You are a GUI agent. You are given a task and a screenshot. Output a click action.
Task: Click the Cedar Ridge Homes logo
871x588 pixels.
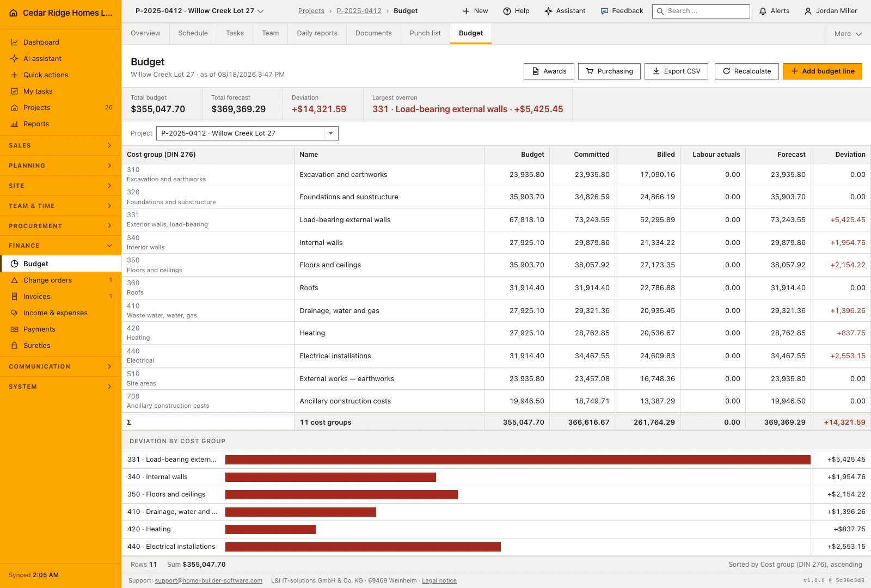point(14,13)
